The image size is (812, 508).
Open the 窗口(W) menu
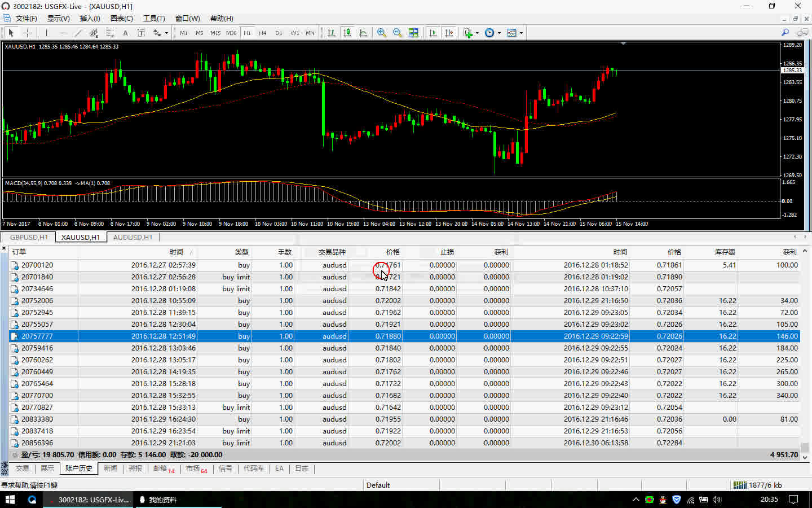(188, 19)
